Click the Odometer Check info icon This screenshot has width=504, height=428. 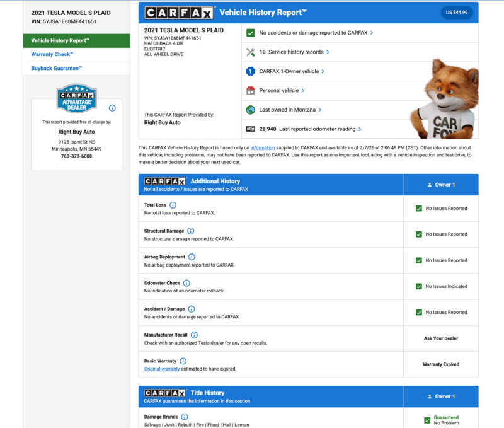pyautogui.click(x=186, y=283)
